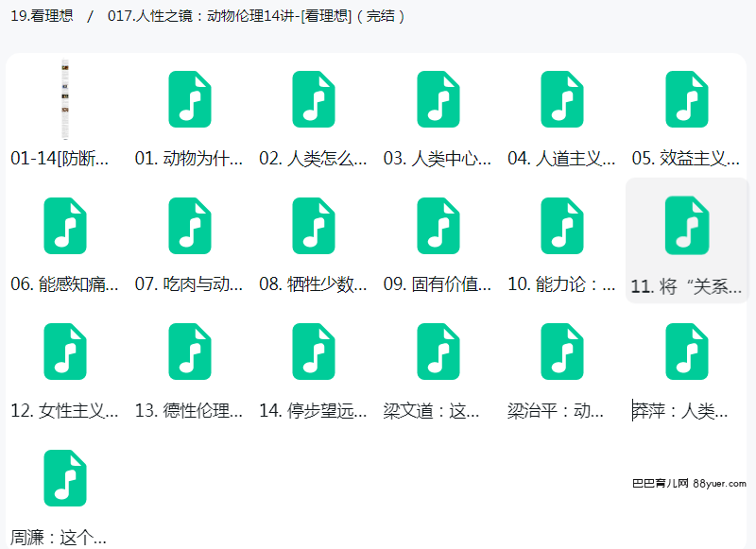756x549 pixels.
Task: Click the audio icon for 莽萍：人类...
Action: 687,352
